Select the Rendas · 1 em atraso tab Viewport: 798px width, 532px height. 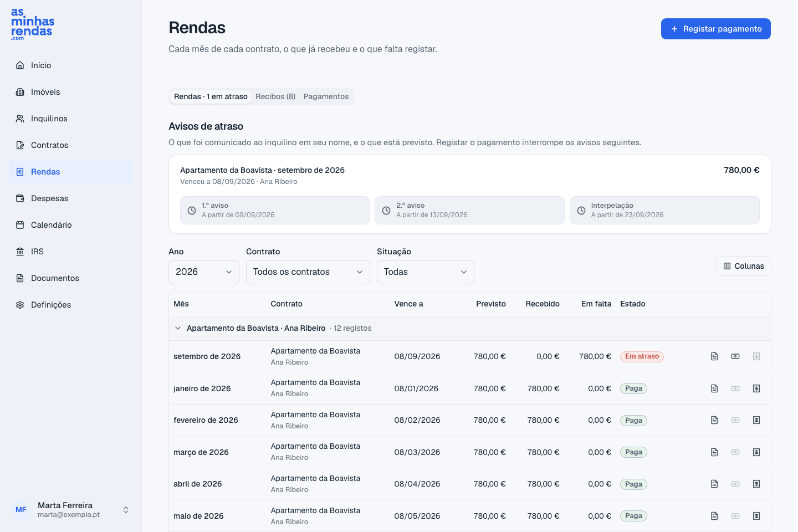(x=211, y=96)
